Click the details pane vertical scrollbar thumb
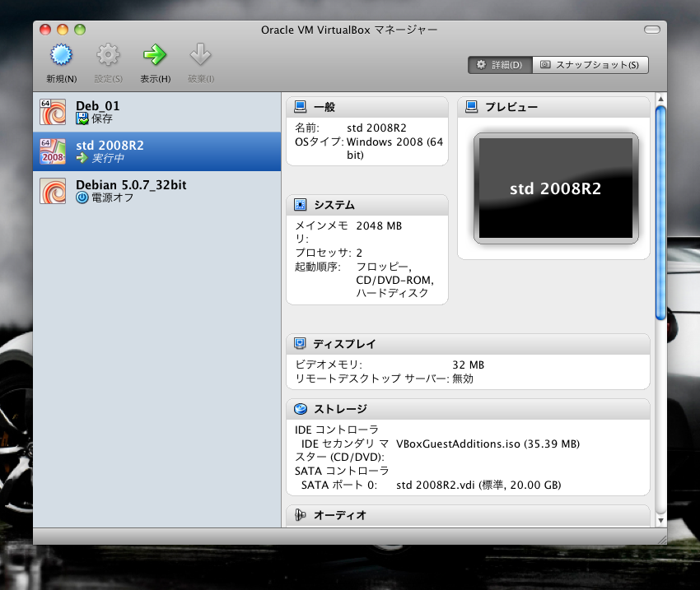The width and height of the screenshot is (700, 590). pos(660,213)
